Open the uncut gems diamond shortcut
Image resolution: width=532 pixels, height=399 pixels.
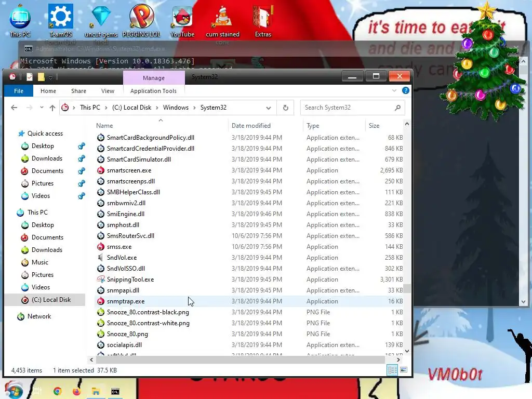tap(101, 20)
